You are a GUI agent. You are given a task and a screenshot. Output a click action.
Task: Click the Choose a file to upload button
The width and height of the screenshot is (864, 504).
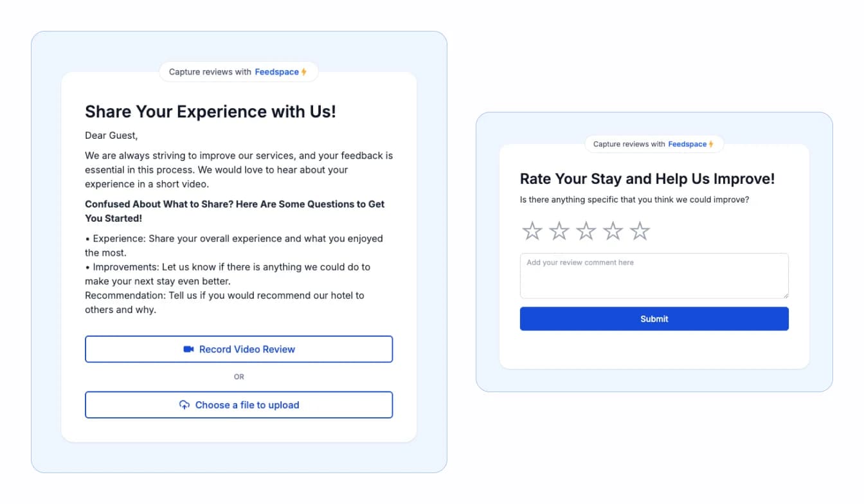click(x=239, y=405)
